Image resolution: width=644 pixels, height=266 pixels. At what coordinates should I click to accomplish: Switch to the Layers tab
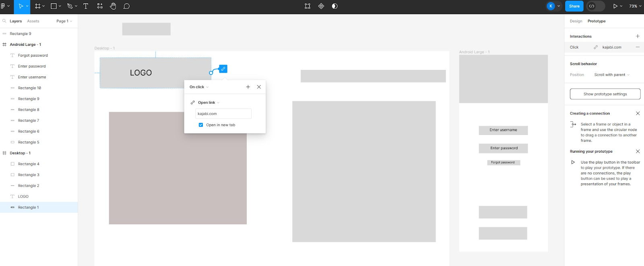click(16, 21)
